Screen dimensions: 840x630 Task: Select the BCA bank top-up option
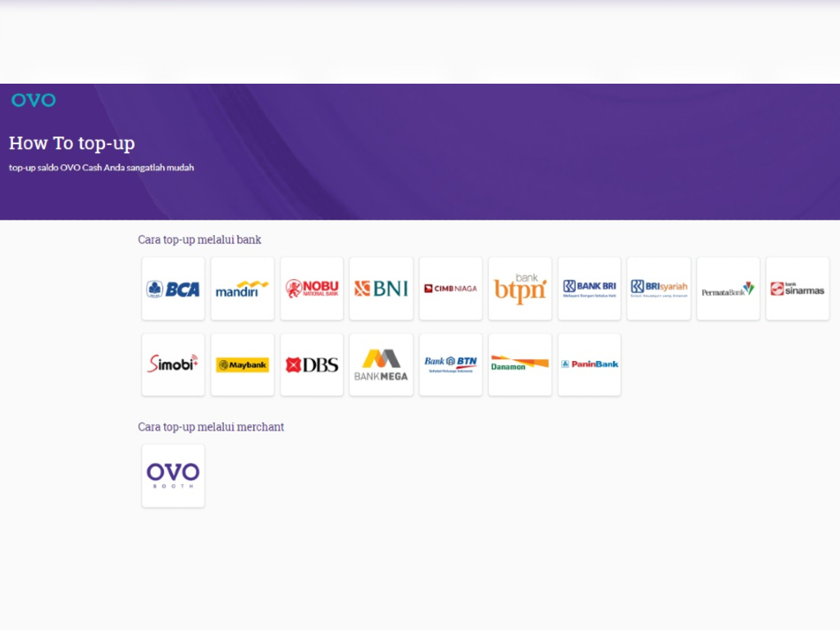point(173,289)
